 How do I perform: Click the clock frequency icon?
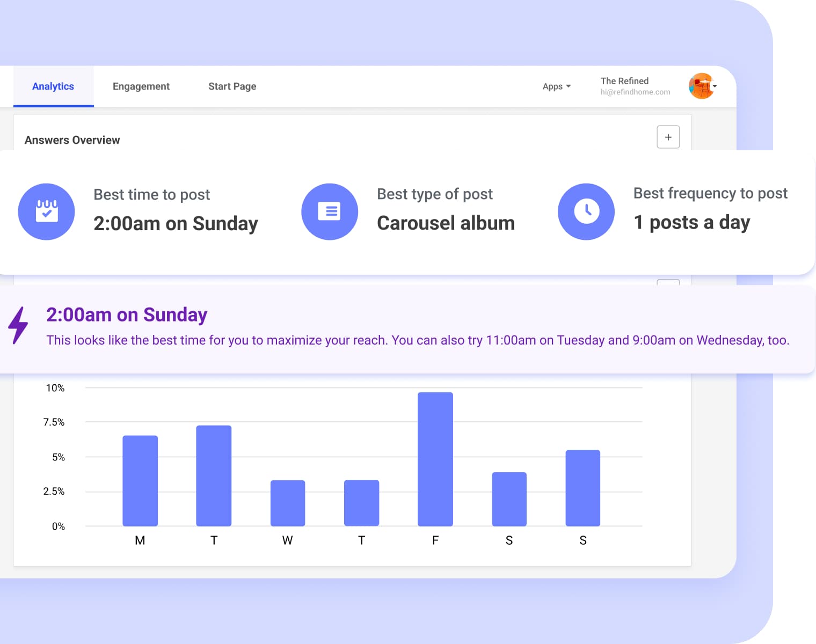[586, 211]
